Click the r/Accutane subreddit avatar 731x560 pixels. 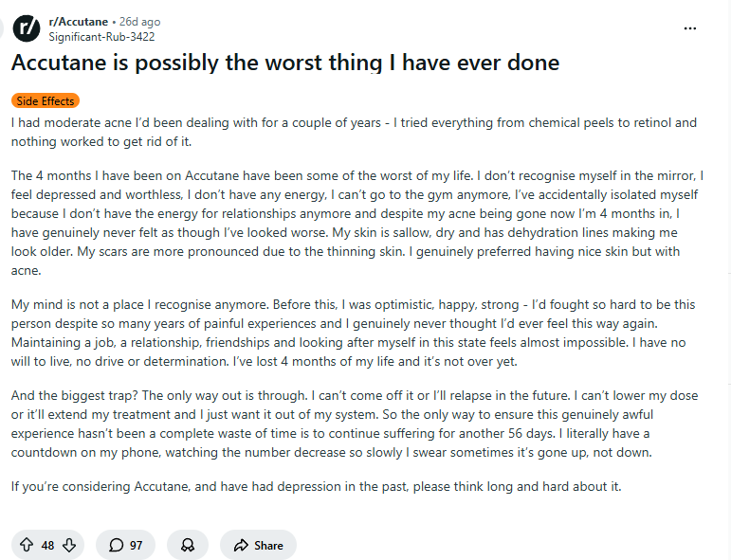[28, 28]
